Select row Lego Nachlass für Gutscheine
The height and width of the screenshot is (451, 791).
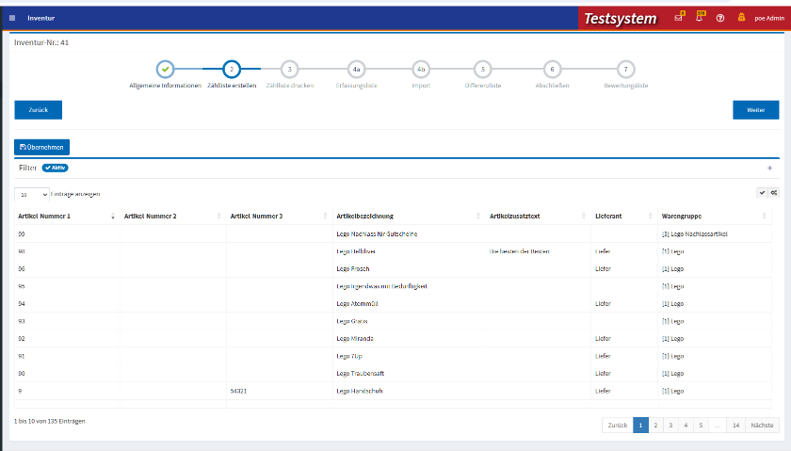(393, 234)
